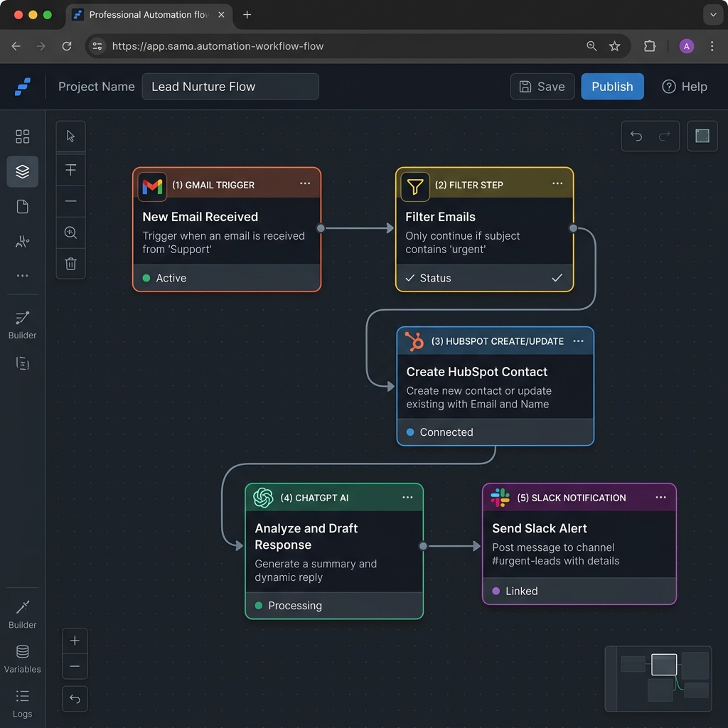Click the Connected status on the HubSpot node
The height and width of the screenshot is (728, 728).
(439, 432)
